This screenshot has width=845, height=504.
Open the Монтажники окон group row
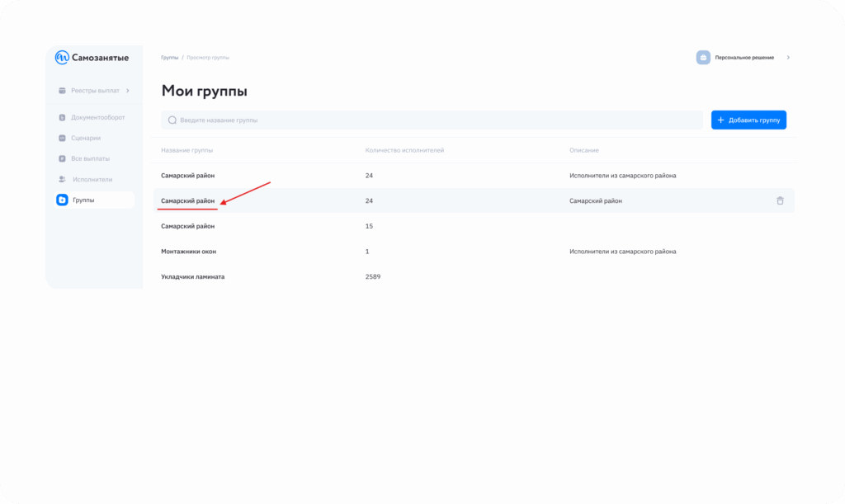coord(188,251)
